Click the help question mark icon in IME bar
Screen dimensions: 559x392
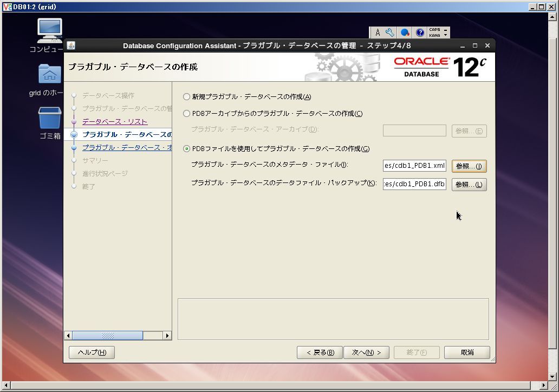(x=420, y=33)
